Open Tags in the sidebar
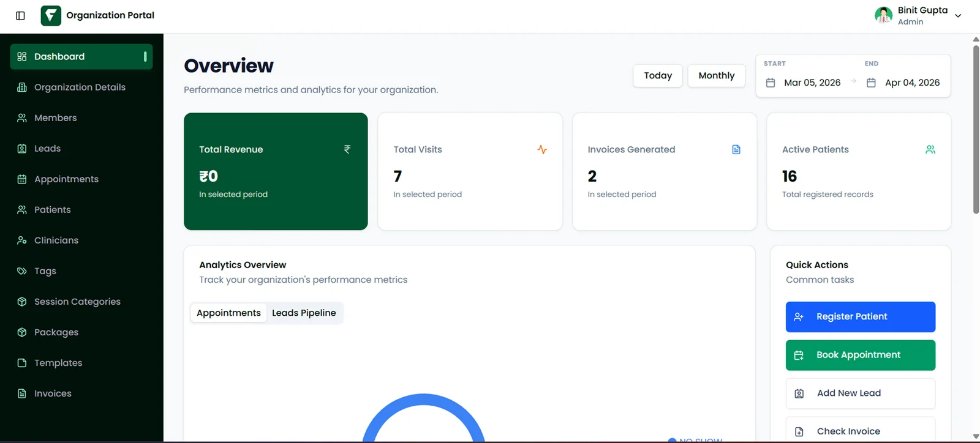Screen dimensions: 980x443 (81, 270)
